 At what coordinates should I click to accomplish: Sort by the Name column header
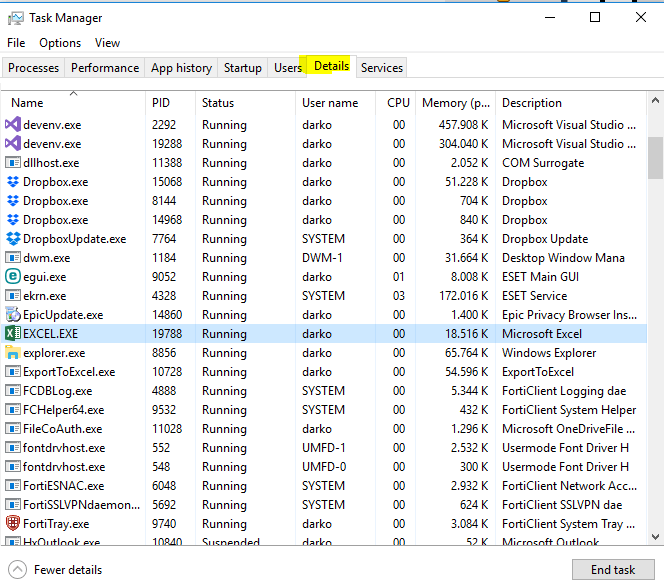click(x=73, y=102)
